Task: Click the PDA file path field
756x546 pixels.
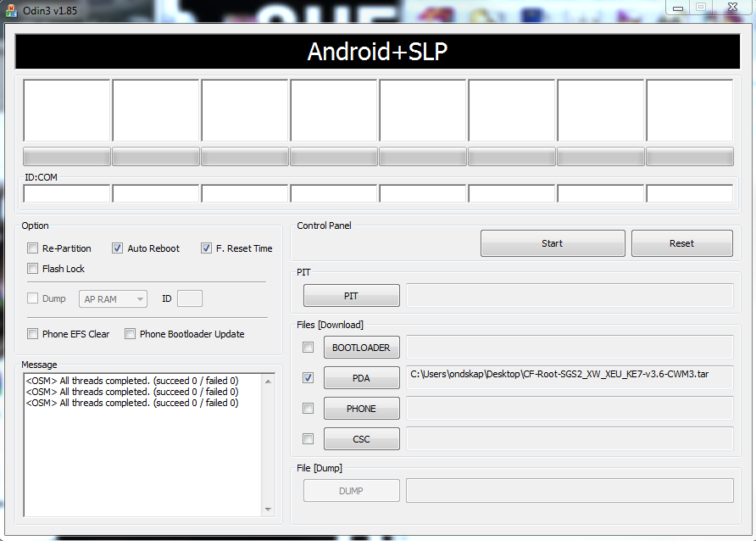Action: coord(570,377)
